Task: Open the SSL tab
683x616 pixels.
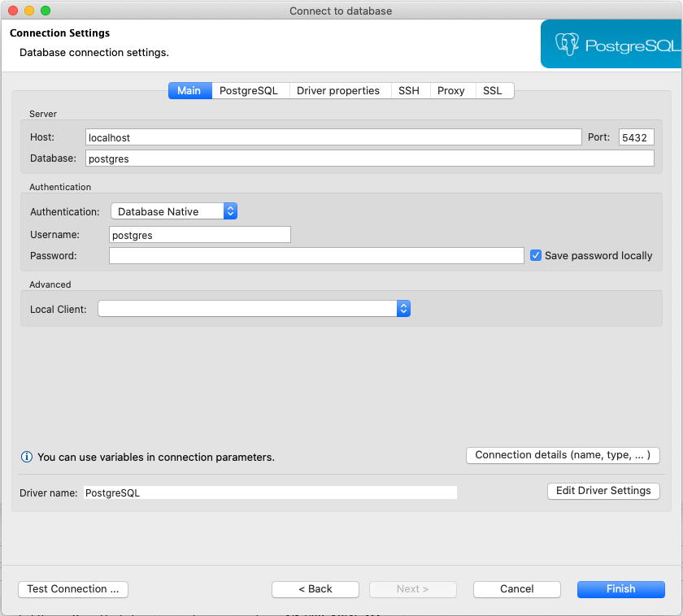Action: (493, 90)
